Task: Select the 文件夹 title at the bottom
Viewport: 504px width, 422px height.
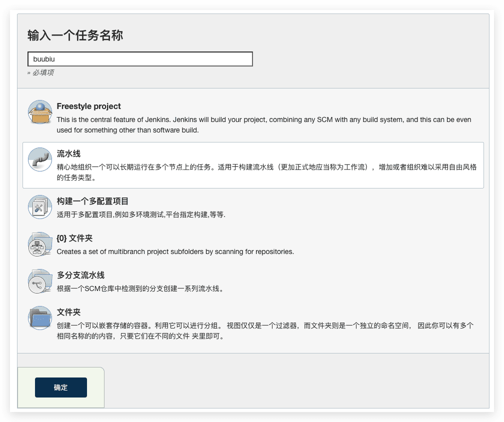Action: pos(68,312)
